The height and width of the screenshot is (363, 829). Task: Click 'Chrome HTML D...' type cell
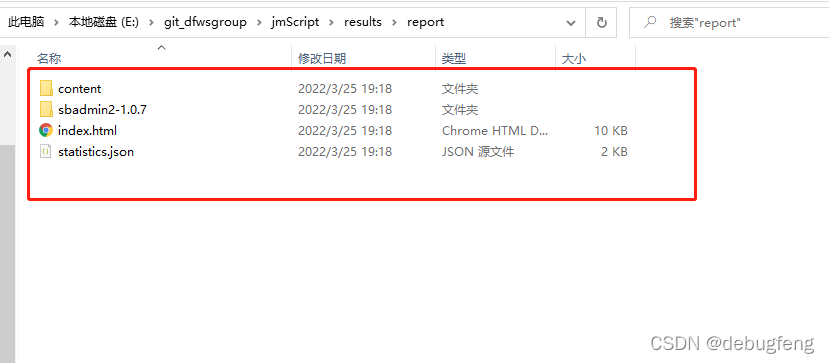click(x=495, y=131)
